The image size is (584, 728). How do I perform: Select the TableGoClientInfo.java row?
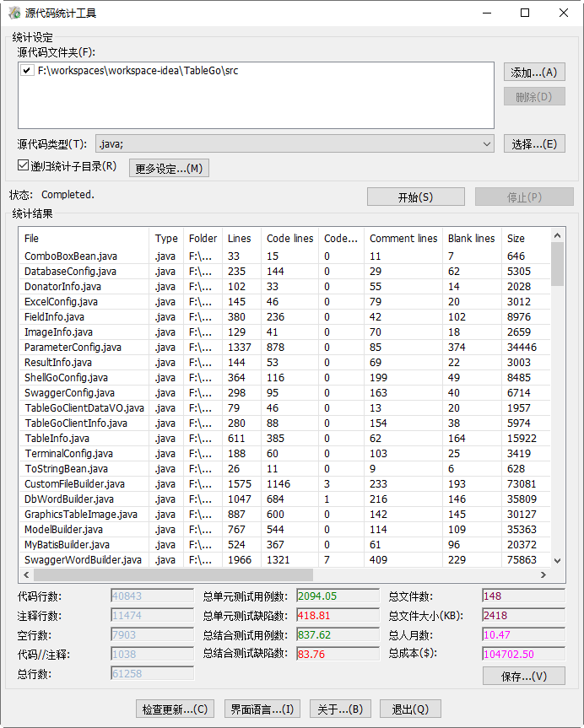pos(284,423)
